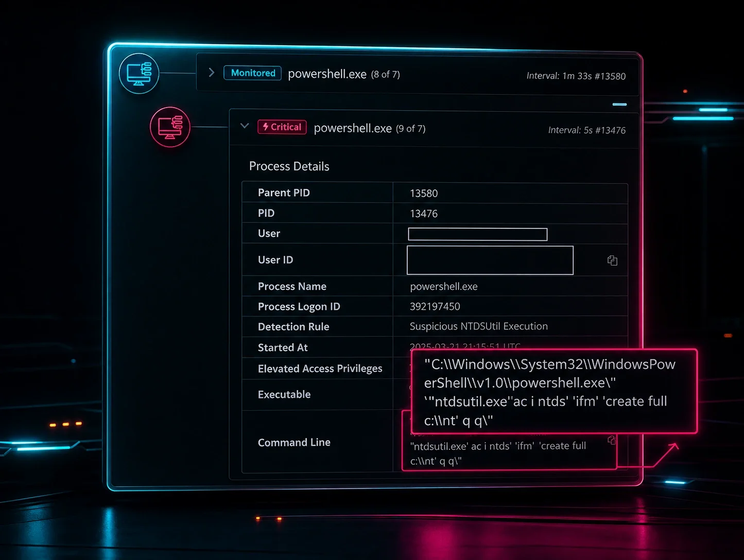This screenshot has height=560, width=744.
Task: Click the "Executable" row label
Action: click(284, 395)
